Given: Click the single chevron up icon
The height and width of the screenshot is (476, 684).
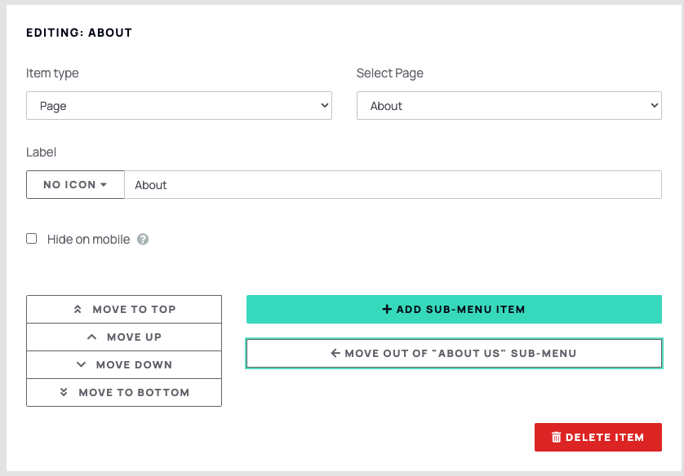Looking at the screenshot, I should tap(92, 337).
